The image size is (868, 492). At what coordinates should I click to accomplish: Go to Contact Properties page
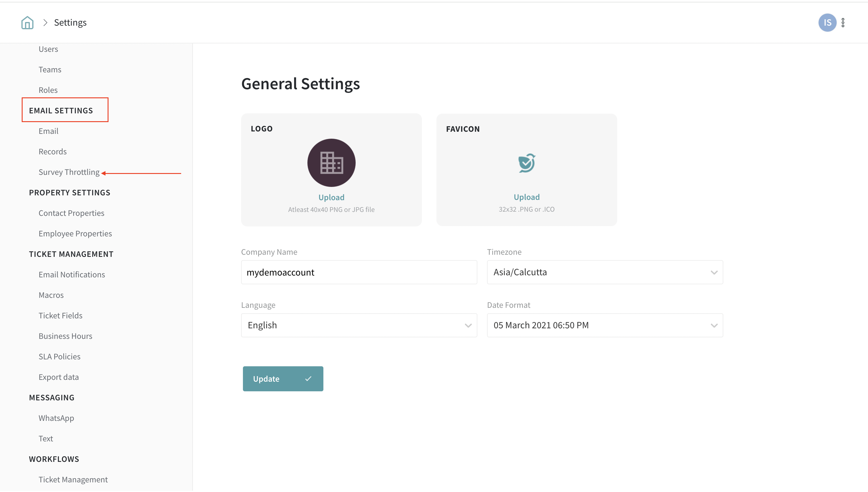point(71,213)
